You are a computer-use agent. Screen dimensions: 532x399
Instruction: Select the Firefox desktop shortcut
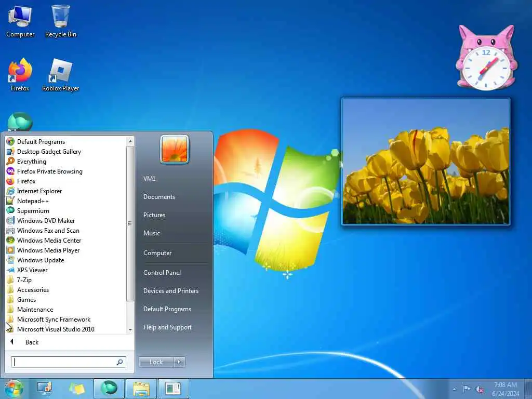coord(20,75)
